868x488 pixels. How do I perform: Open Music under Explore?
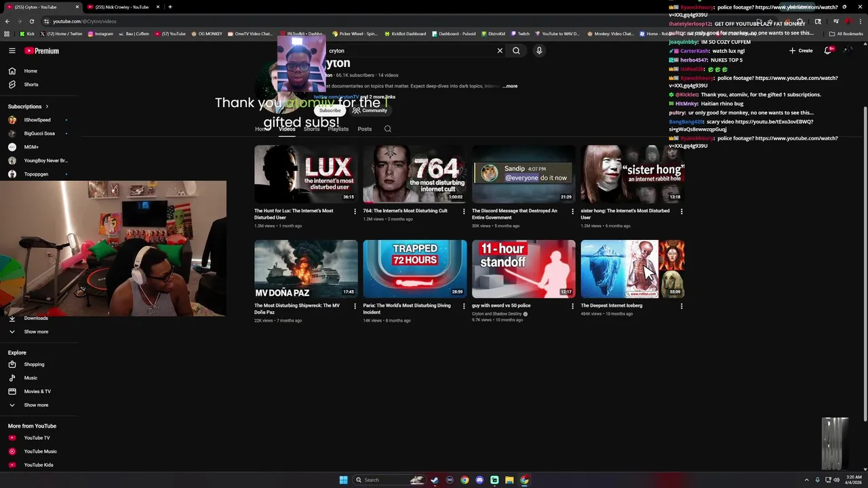click(31, 378)
